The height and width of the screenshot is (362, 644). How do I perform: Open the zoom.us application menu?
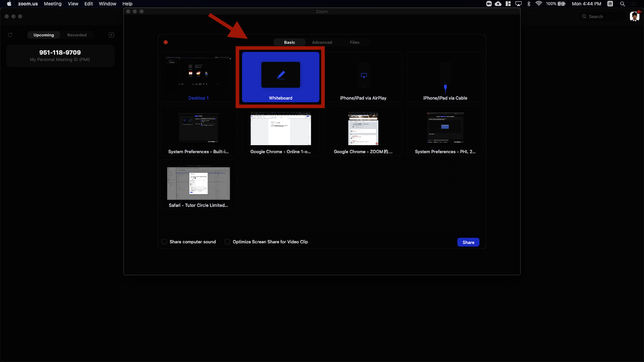pyautogui.click(x=28, y=4)
